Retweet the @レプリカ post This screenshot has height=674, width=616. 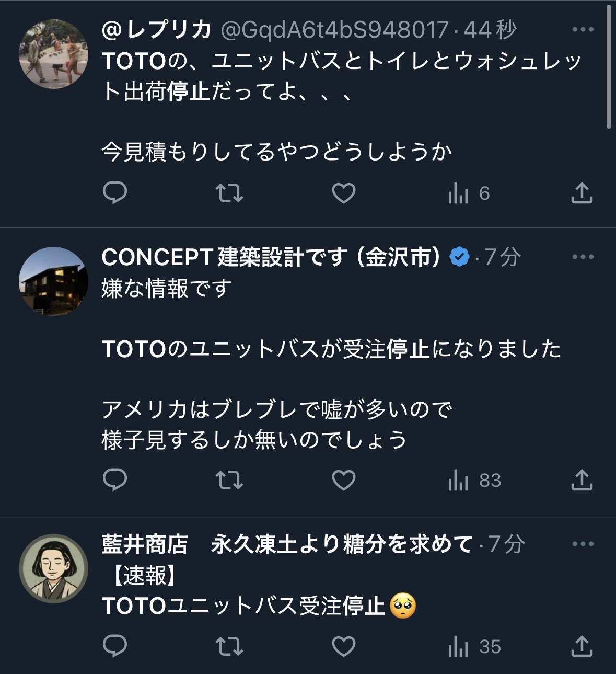[229, 193]
